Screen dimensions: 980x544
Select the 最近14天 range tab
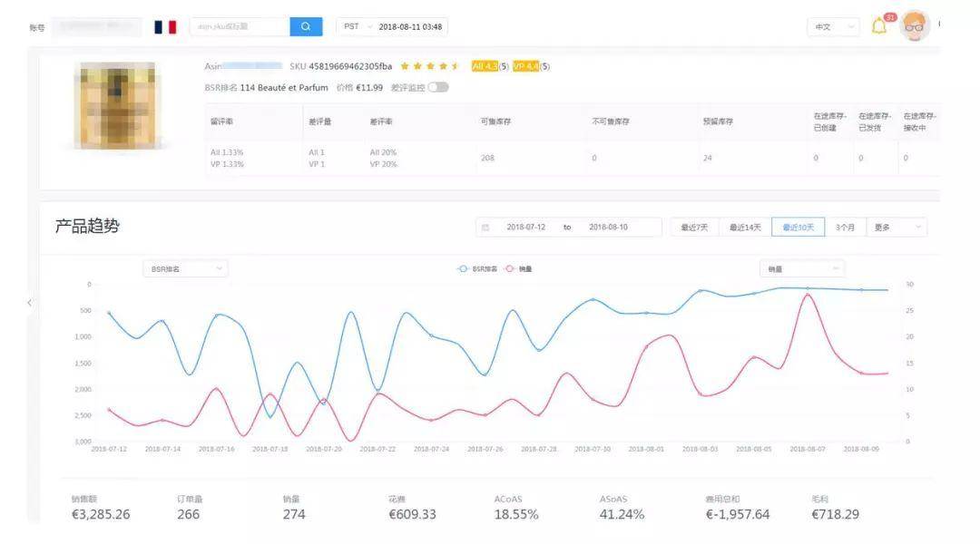point(745,228)
